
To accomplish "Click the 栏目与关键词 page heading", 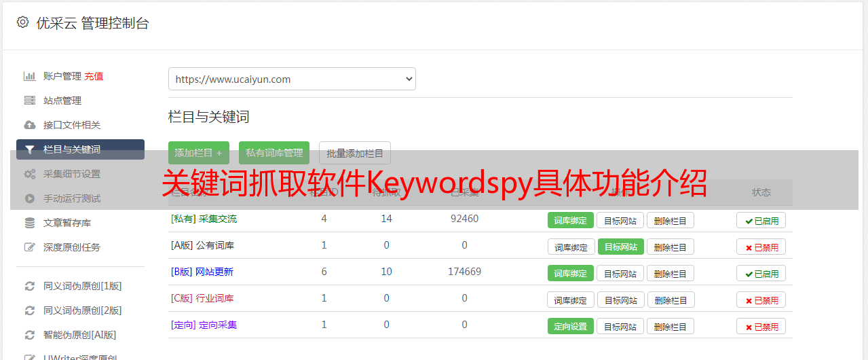I will 208,117.
